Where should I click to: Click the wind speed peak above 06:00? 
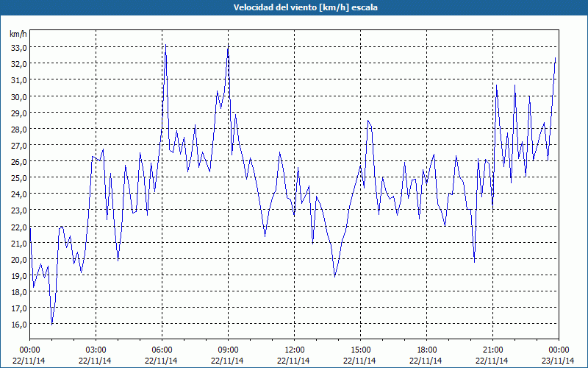click(x=166, y=45)
